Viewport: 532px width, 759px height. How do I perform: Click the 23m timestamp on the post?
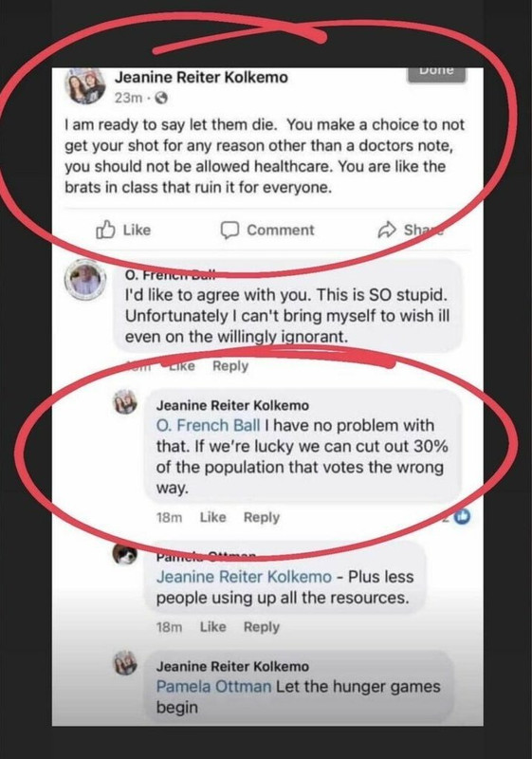coord(128,99)
